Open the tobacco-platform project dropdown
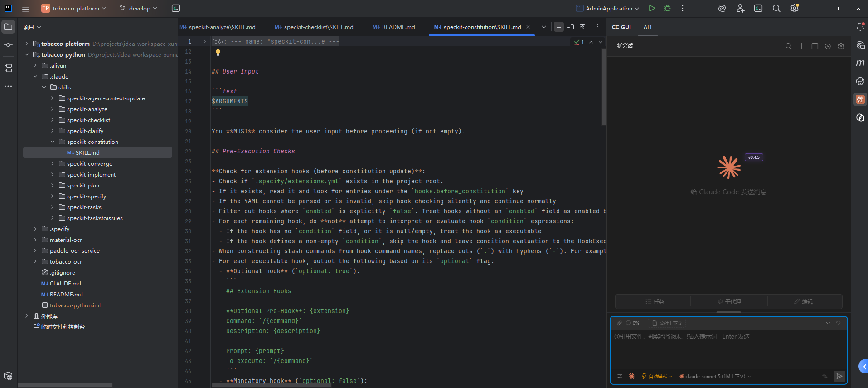868x388 pixels. click(x=74, y=8)
